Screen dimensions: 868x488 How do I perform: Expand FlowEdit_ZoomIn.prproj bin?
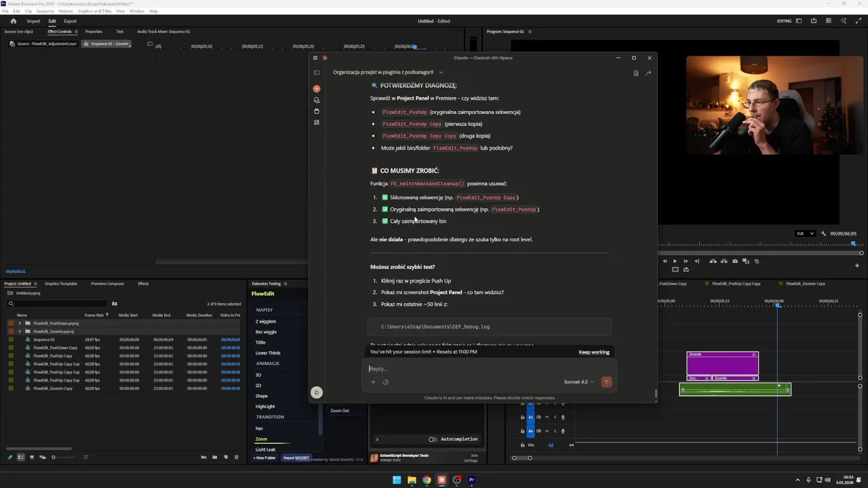(20, 331)
